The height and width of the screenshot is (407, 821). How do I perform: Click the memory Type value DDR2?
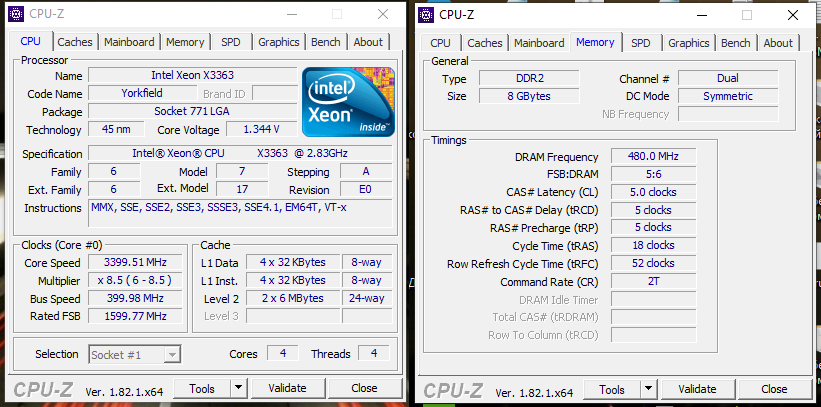(529, 78)
